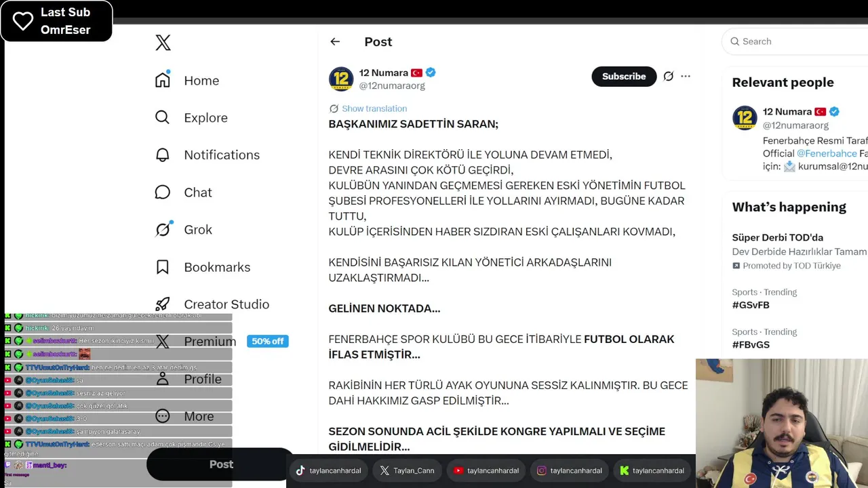Click the 'Relevant people' heading

783,83
